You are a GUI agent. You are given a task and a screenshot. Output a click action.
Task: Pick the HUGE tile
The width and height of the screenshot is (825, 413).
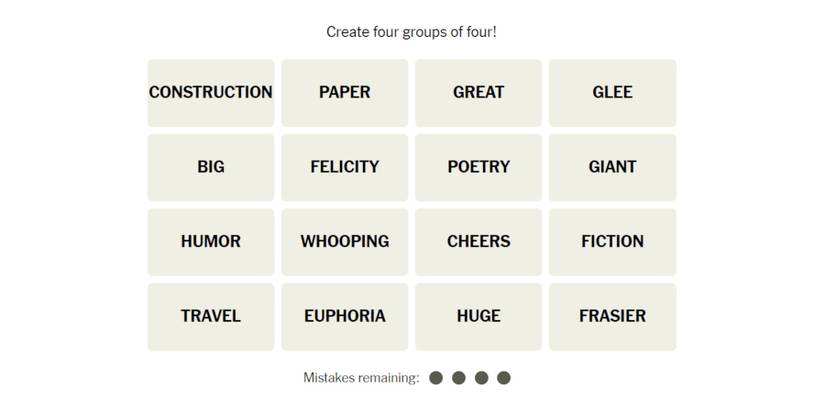(x=478, y=316)
